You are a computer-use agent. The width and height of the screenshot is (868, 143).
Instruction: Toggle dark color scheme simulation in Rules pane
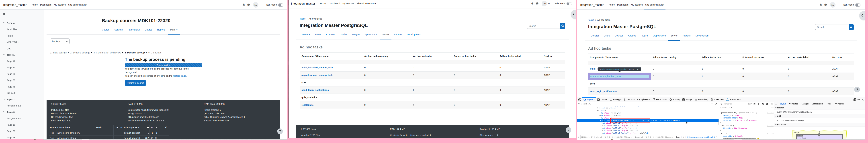click(x=767, y=104)
